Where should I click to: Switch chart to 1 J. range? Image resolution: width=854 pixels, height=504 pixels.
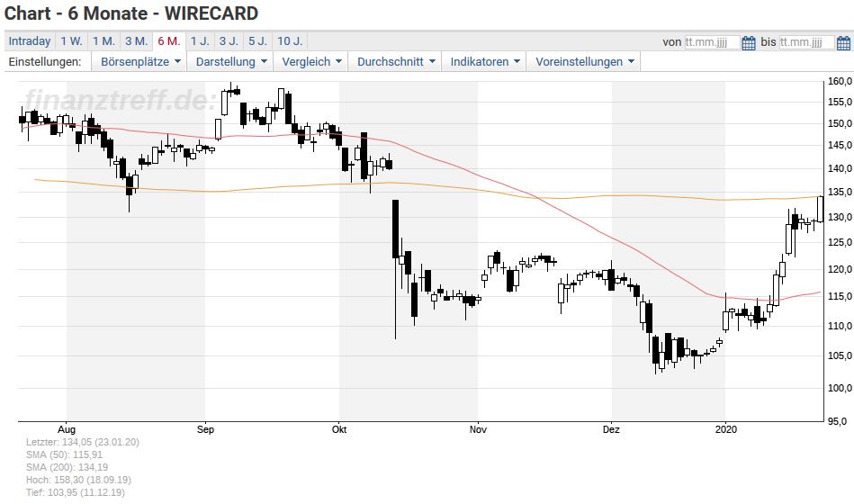[200, 41]
